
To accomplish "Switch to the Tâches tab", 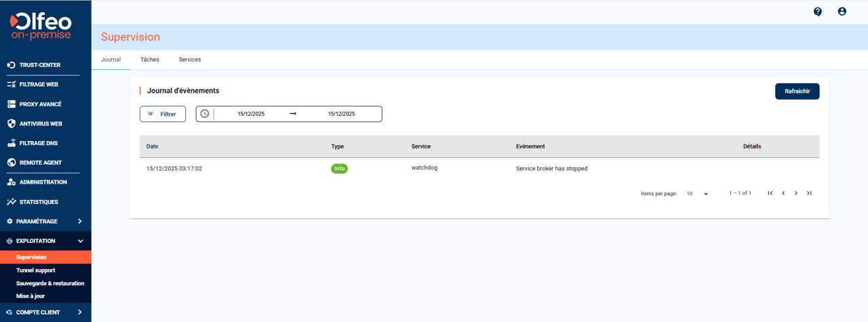I will [x=150, y=60].
